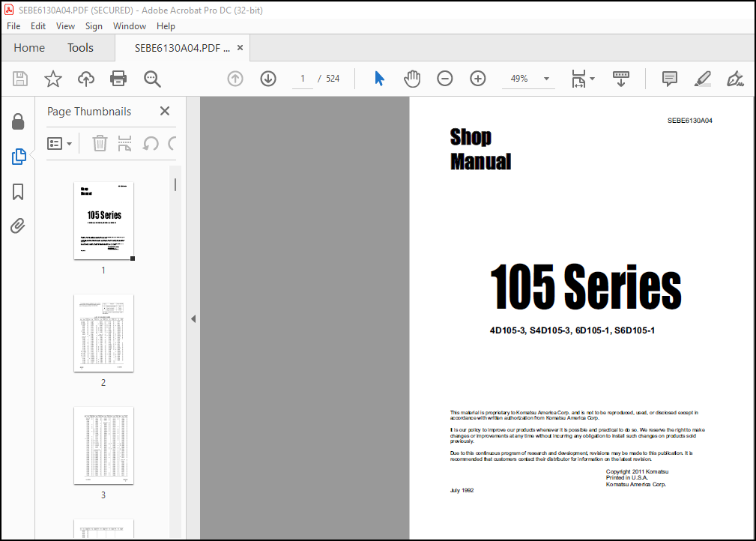Delete selected page thumbnail trash icon
This screenshot has width=756, height=541.
click(100, 143)
